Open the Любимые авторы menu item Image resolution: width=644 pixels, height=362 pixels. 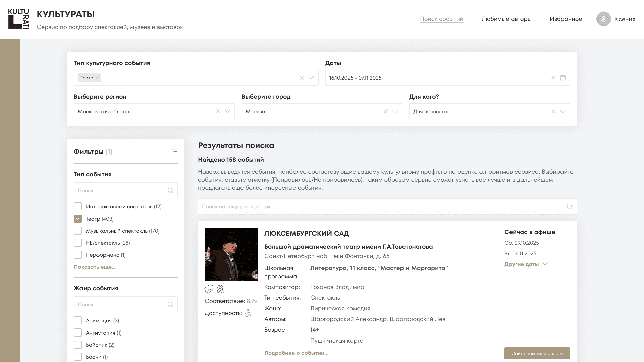[506, 19]
